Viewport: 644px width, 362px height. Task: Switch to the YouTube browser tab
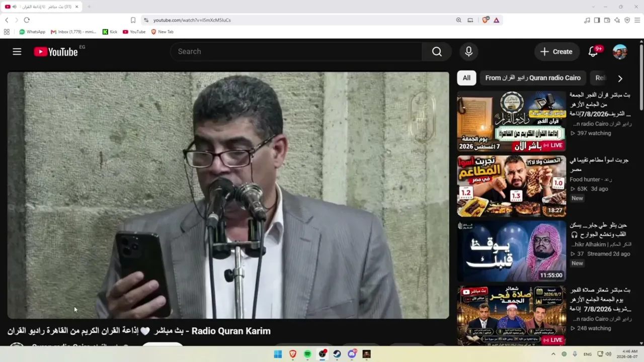pos(42,7)
